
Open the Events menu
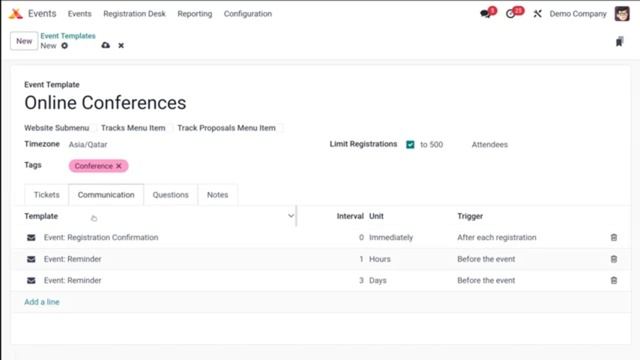(x=80, y=14)
